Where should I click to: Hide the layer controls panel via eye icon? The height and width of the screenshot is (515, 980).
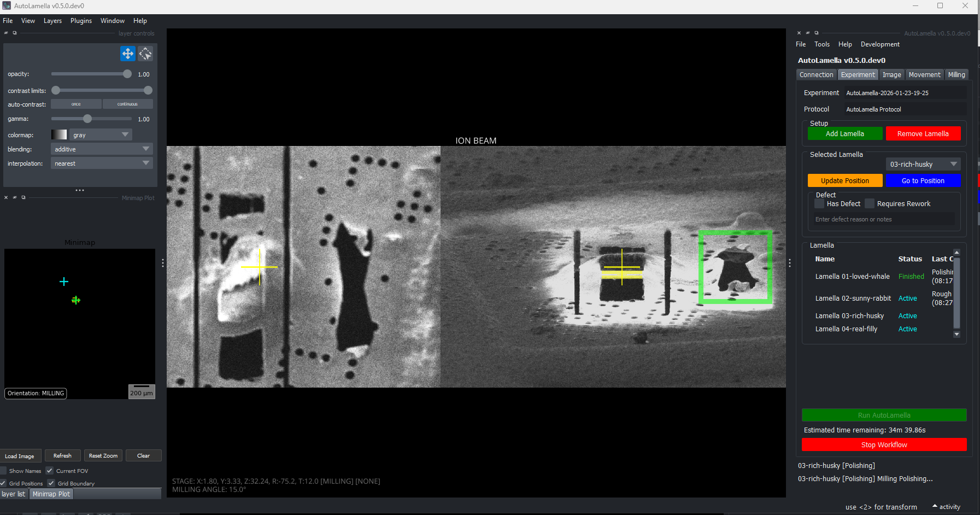point(7,33)
